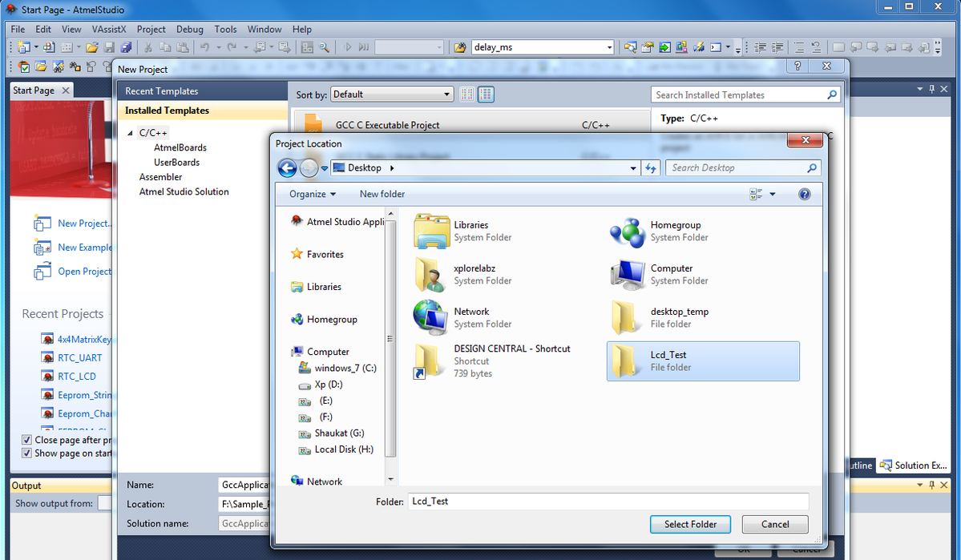
Task: Pin the Output panel
Action: point(931,485)
